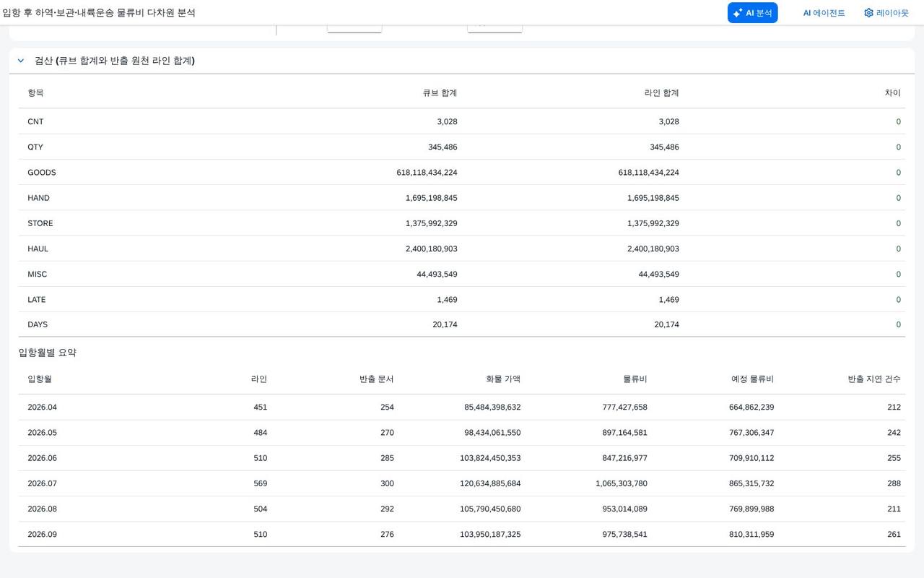Open 레이아웃 settings with the gear icon

click(x=886, y=13)
